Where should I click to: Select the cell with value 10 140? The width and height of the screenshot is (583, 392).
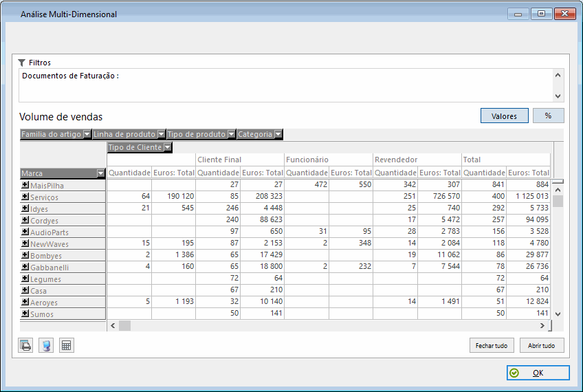(262, 301)
